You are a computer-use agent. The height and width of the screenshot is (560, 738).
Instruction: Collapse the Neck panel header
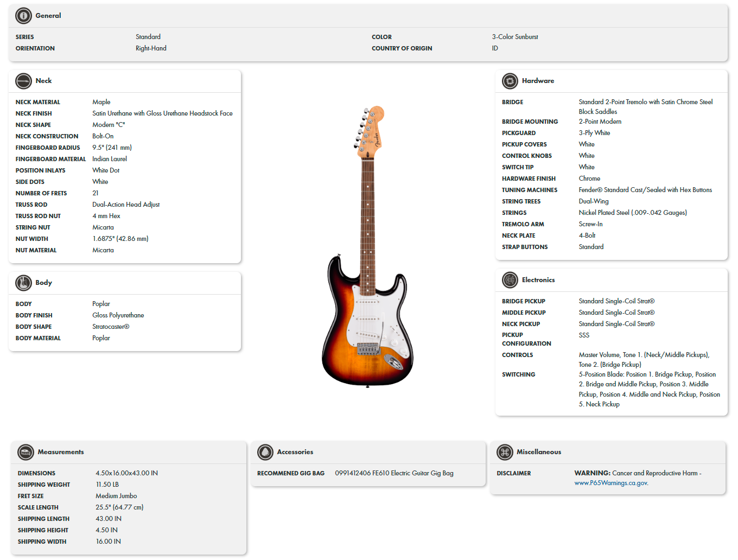pyautogui.click(x=125, y=80)
